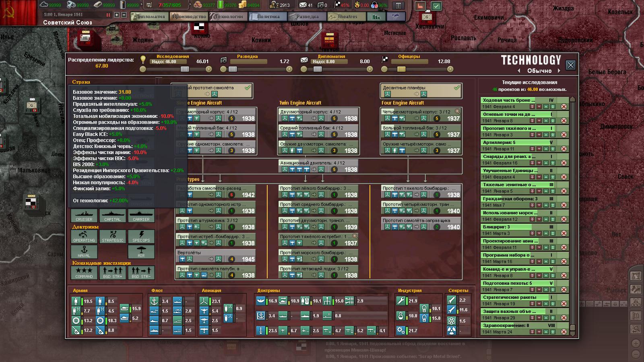Switch to the Политика tab
The height and width of the screenshot is (362, 644).
click(x=267, y=16)
